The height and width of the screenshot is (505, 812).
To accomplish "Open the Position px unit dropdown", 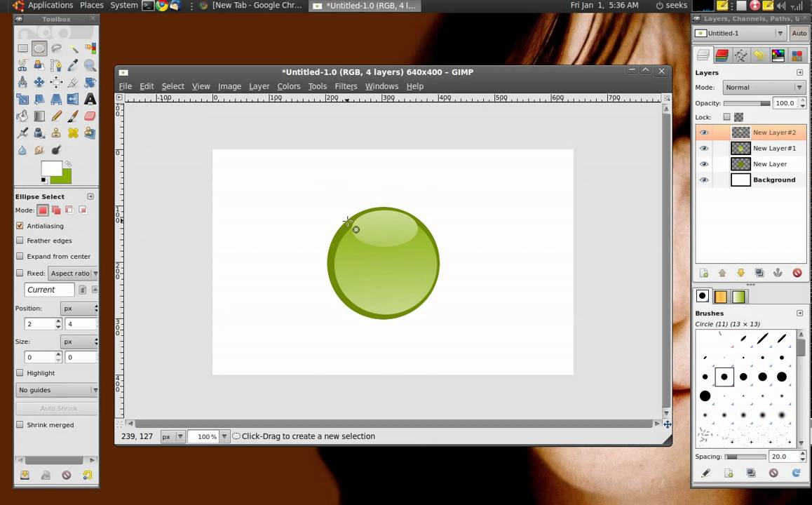I will (79, 308).
